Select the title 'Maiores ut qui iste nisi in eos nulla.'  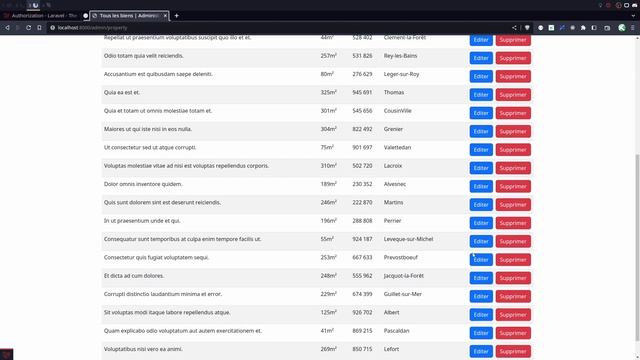148,129
